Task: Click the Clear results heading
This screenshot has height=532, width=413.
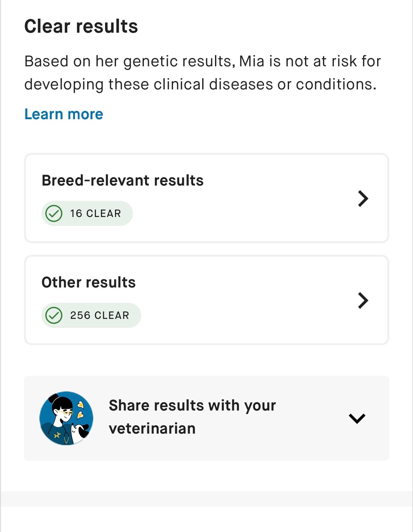Action: click(x=81, y=26)
